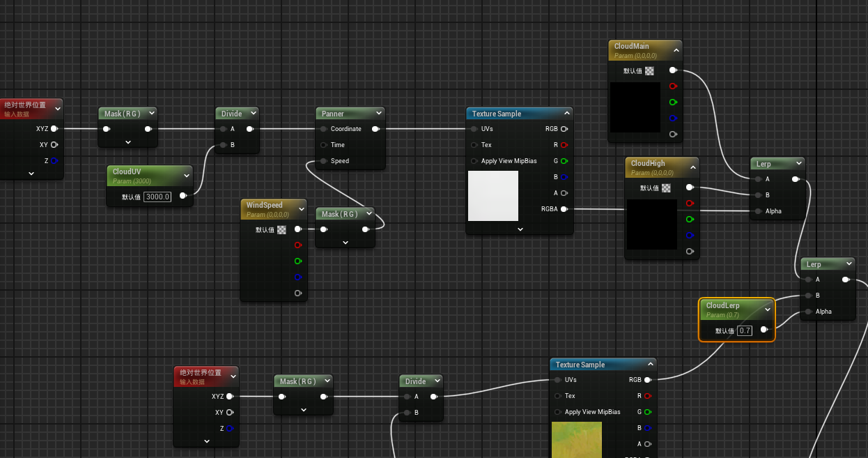Screen dimensions: 868x458
Task: Open the CloudMain default value color swatch
Action: (x=649, y=71)
